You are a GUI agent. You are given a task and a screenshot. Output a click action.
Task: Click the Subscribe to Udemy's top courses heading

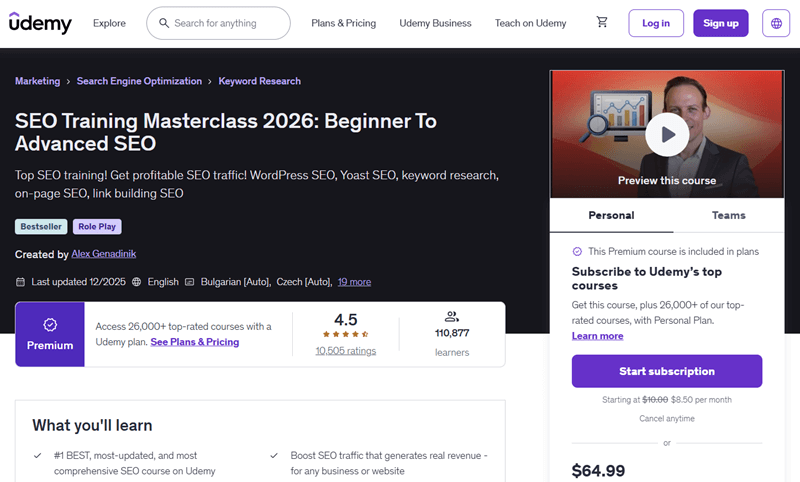coord(646,278)
